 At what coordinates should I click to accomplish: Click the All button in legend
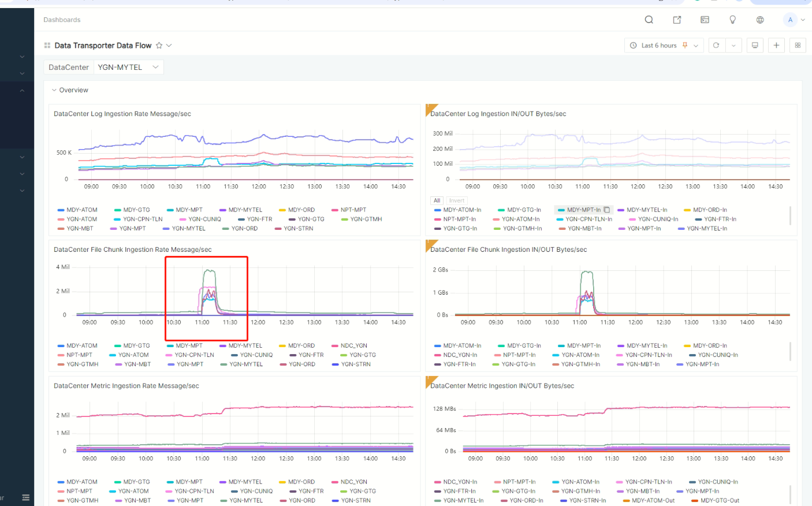click(437, 200)
